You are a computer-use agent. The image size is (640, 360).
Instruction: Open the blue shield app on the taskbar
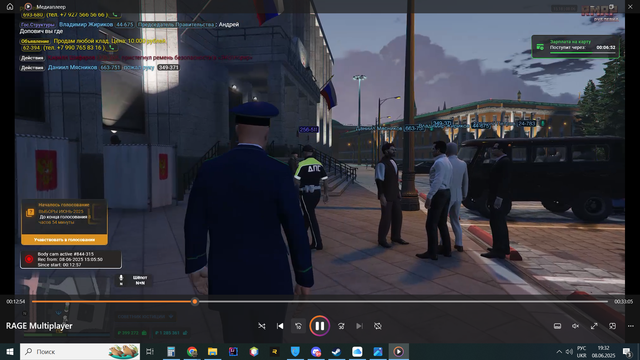tap(295, 351)
